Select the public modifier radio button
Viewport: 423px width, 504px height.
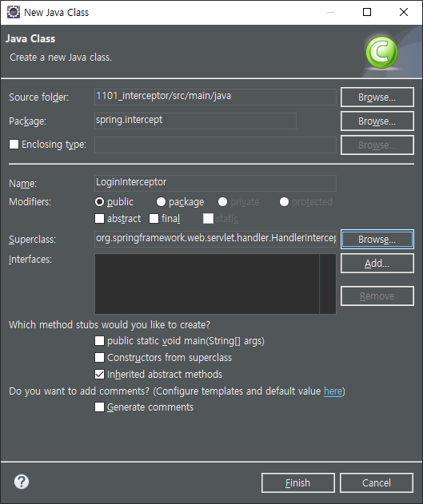[99, 202]
